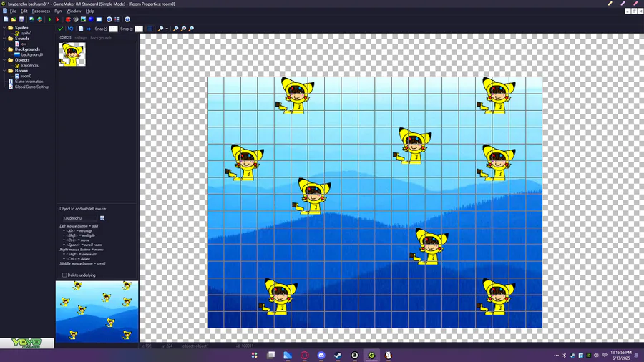Open Global Game Settings tree item
This screenshot has width=644, height=362.
point(32,87)
